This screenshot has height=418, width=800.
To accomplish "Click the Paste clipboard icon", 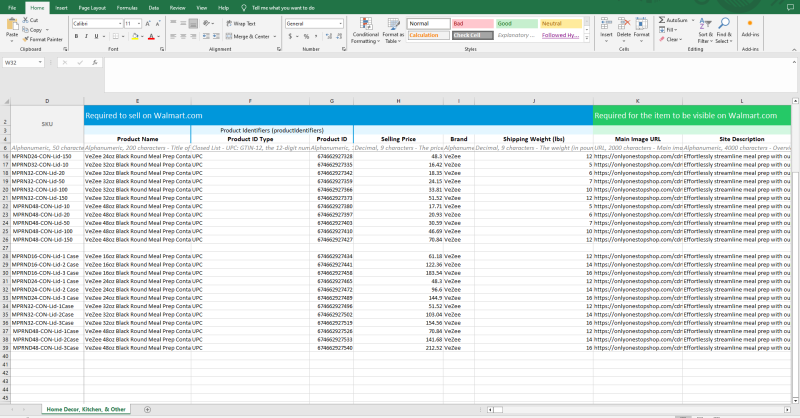I will coord(12,24).
